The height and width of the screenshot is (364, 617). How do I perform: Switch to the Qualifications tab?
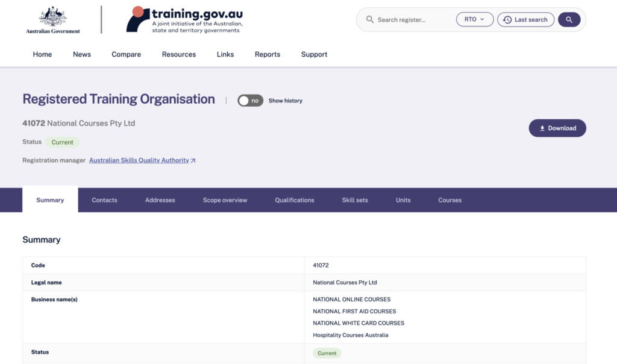pos(294,200)
